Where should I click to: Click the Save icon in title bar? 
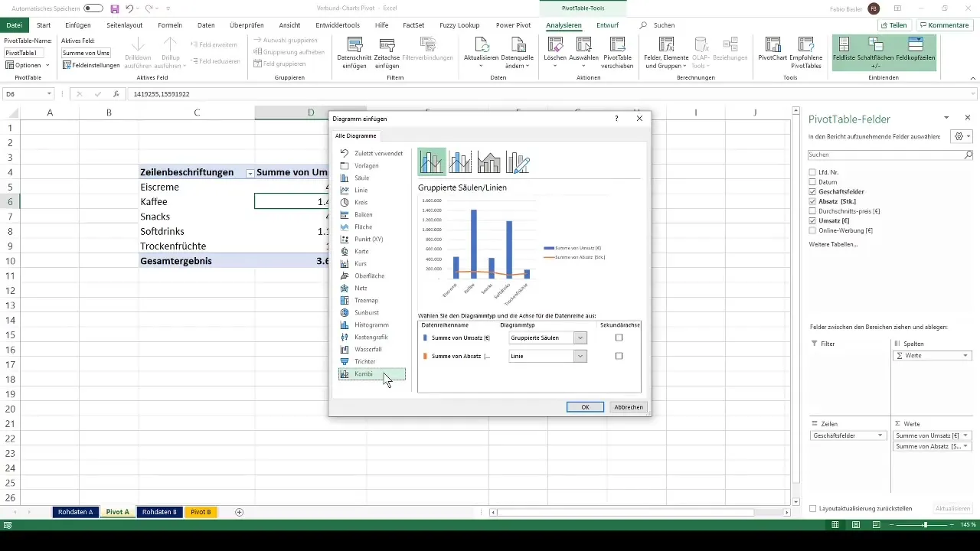click(x=115, y=8)
